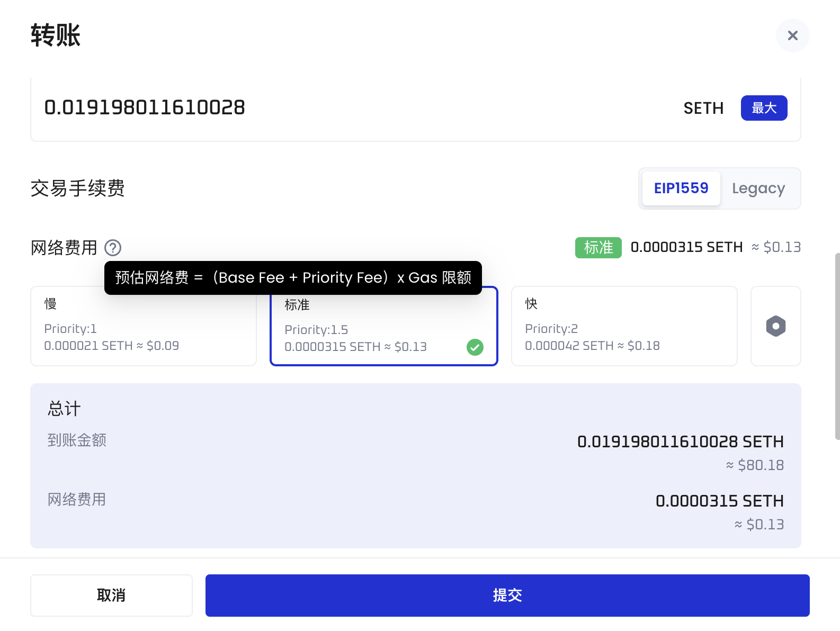Click the green 标准 fee badge

(598, 248)
